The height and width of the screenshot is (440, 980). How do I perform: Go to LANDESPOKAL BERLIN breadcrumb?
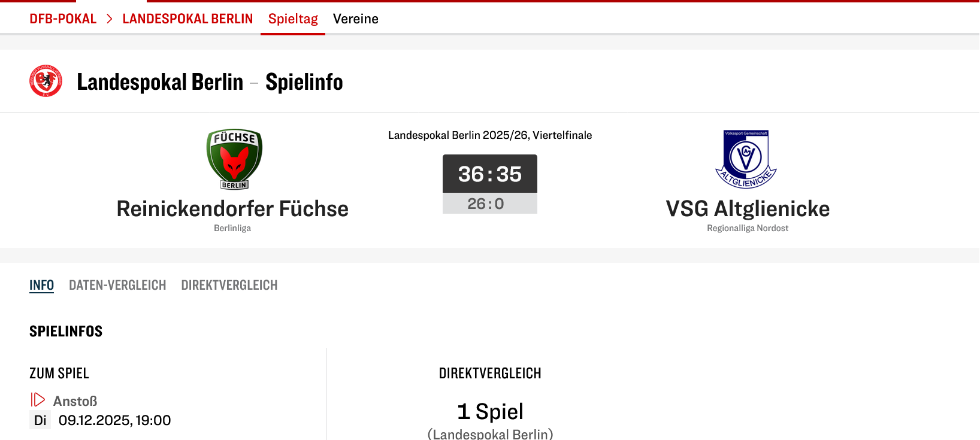point(187,19)
